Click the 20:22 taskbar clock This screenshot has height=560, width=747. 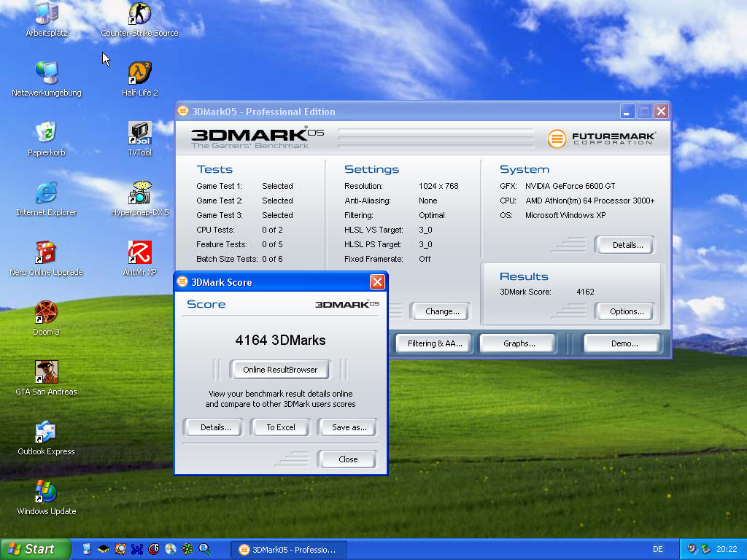click(x=727, y=549)
